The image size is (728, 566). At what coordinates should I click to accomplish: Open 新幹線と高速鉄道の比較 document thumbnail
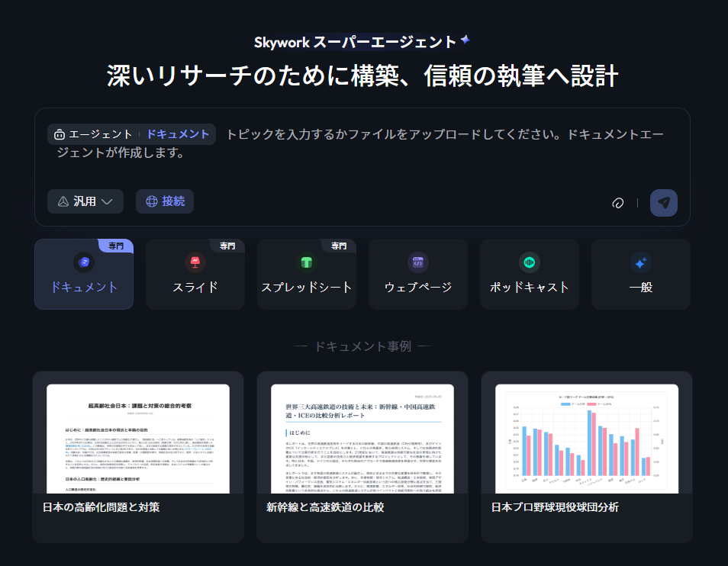point(362,439)
